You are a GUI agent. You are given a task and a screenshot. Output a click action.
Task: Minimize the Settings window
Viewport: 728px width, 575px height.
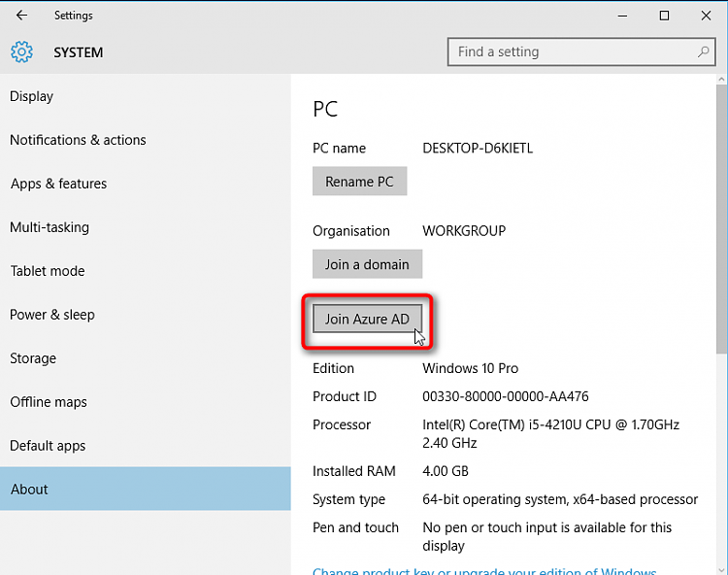pos(622,16)
